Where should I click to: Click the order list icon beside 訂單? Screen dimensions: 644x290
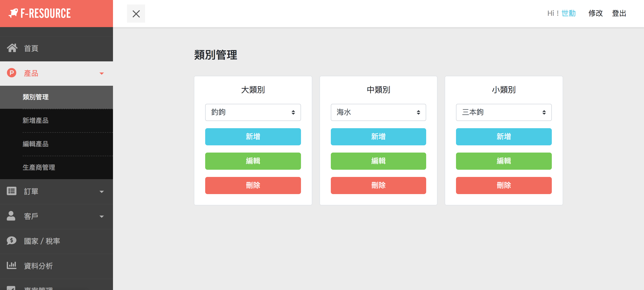pos(12,191)
